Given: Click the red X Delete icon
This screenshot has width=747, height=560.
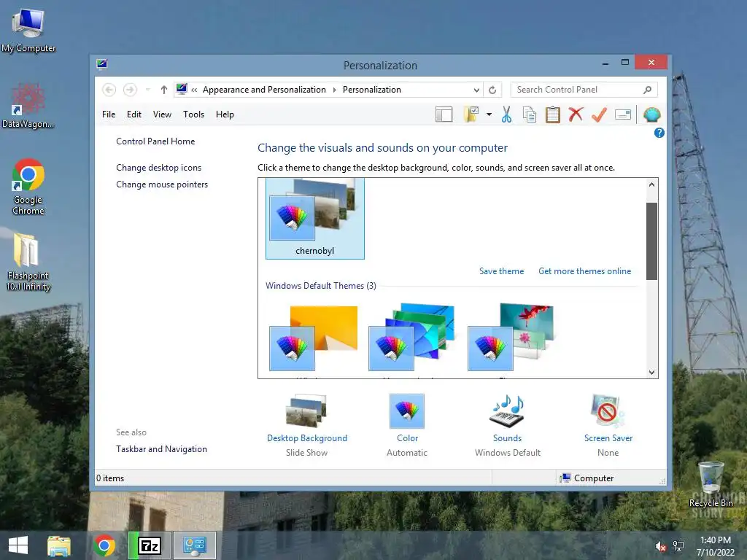Looking at the screenshot, I should (x=576, y=114).
